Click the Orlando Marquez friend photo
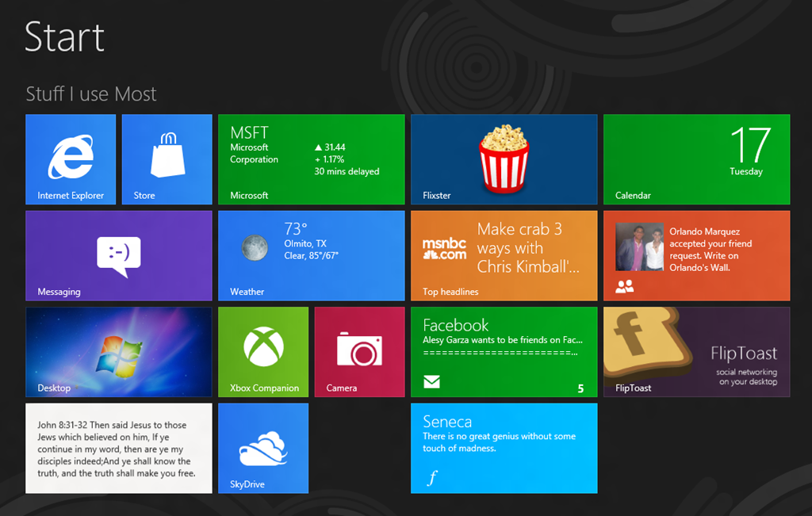812x516 pixels. tap(639, 247)
